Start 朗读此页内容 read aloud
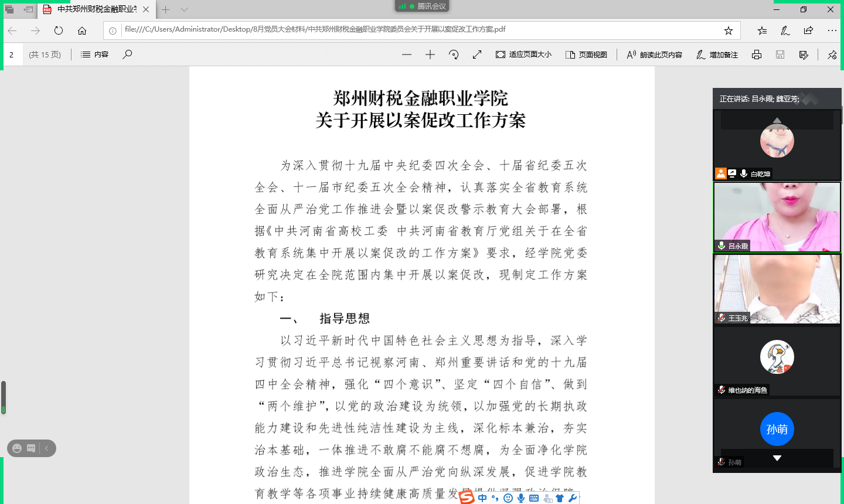 tap(654, 55)
